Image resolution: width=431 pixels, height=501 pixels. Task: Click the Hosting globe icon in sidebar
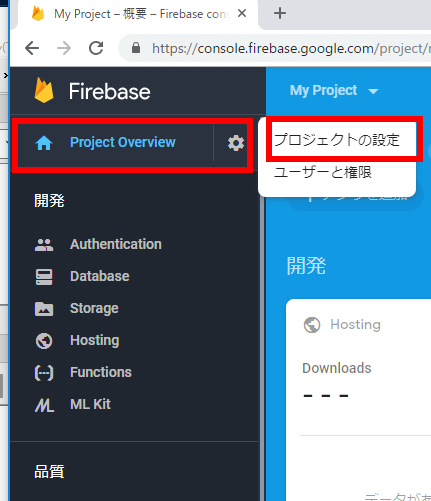click(x=44, y=341)
